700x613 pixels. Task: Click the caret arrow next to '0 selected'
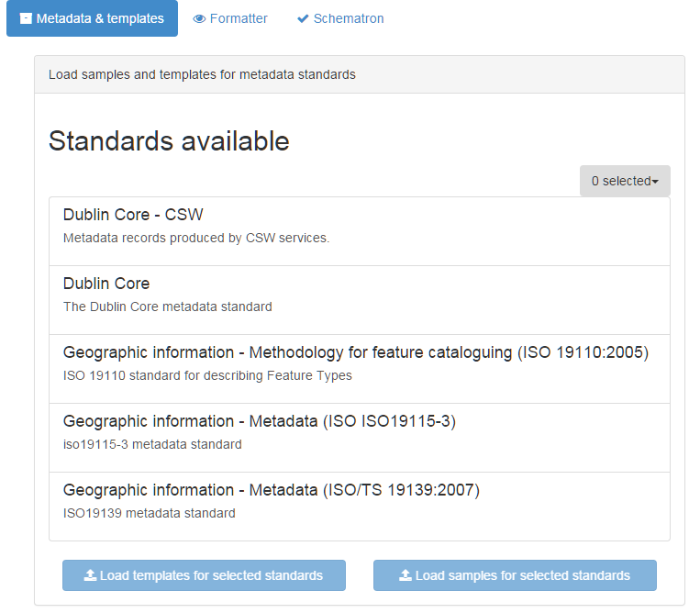click(655, 182)
